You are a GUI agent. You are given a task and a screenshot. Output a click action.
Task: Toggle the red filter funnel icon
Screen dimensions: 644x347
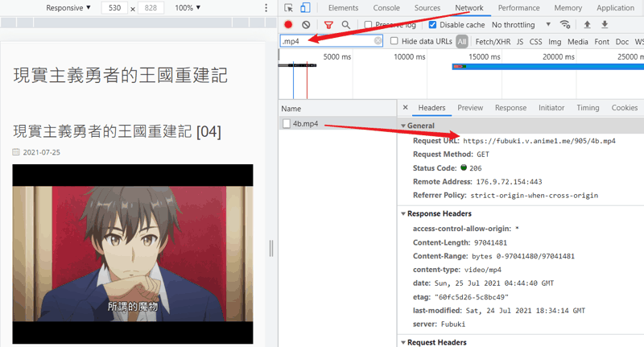pyautogui.click(x=328, y=25)
